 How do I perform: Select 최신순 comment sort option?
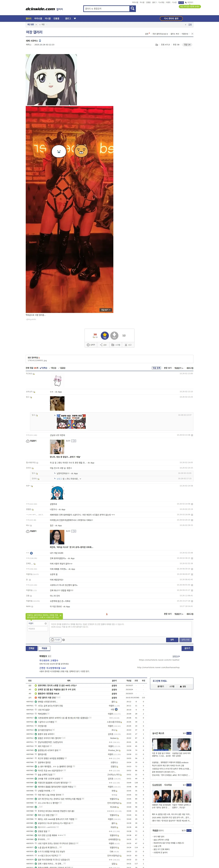[53, 368]
